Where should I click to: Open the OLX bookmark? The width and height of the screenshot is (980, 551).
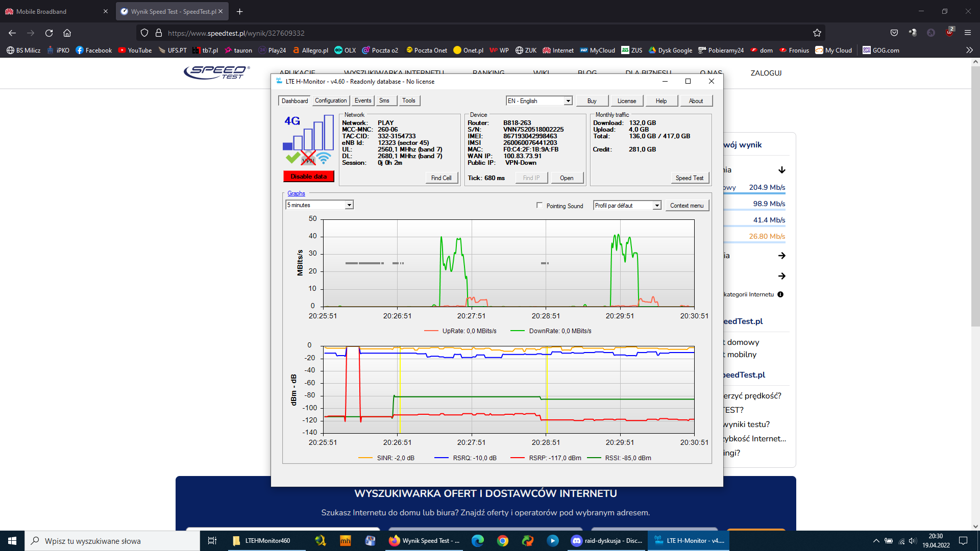pos(345,50)
